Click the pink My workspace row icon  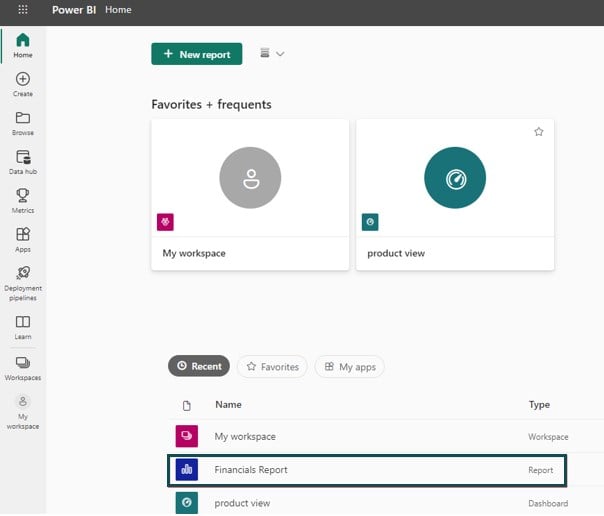187,436
